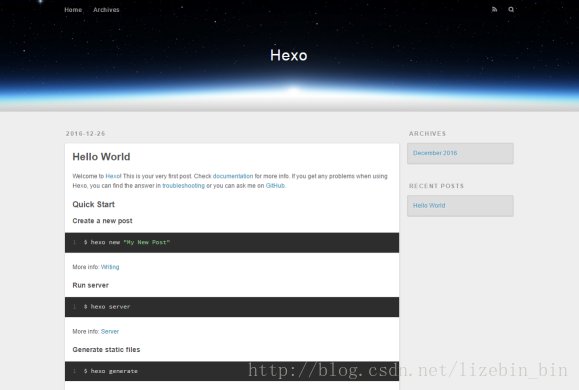Click the Quick Start heading
The height and width of the screenshot is (390, 579).
pos(93,205)
